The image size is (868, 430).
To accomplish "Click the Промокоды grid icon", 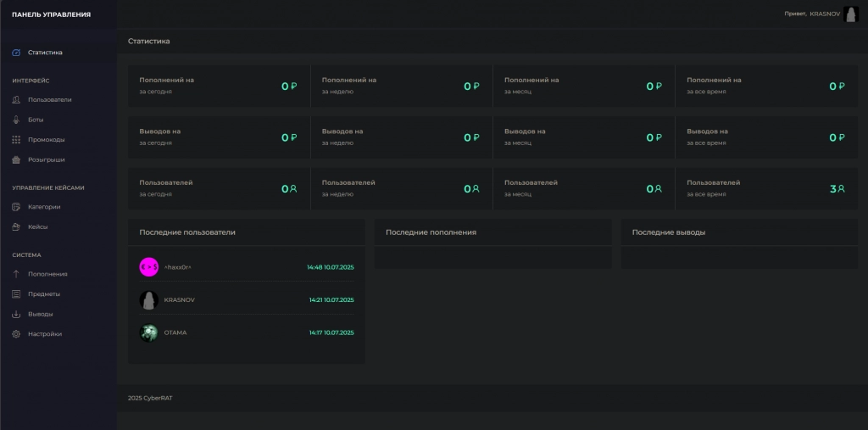I will (x=16, y=139).
